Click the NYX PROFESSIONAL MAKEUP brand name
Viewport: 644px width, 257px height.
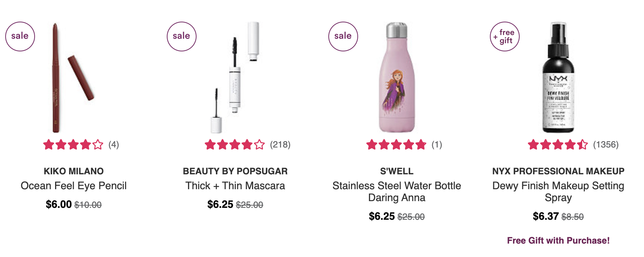tap(558, 171)
